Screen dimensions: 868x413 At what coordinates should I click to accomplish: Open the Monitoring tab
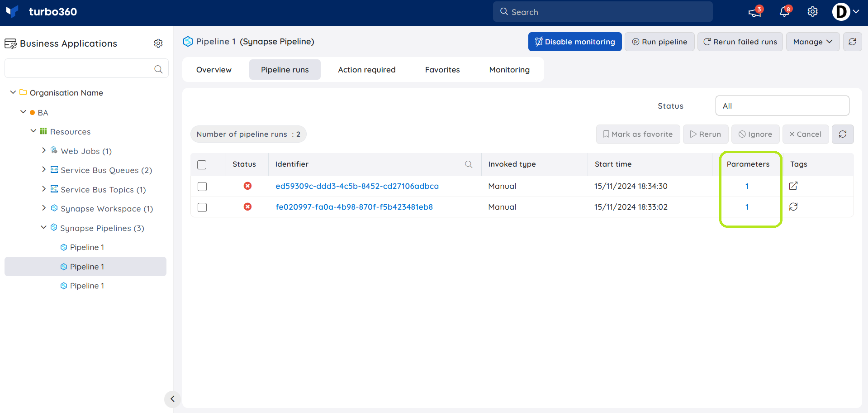[x=509, y=70]
